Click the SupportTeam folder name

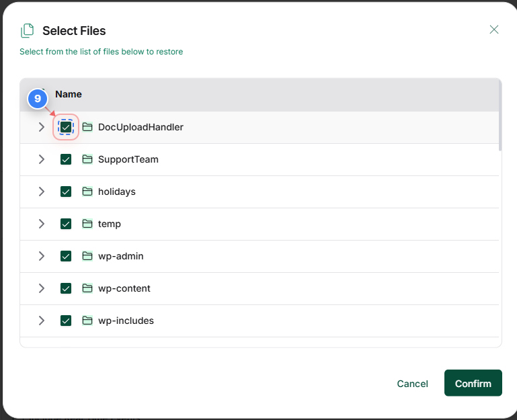(128, 159)
